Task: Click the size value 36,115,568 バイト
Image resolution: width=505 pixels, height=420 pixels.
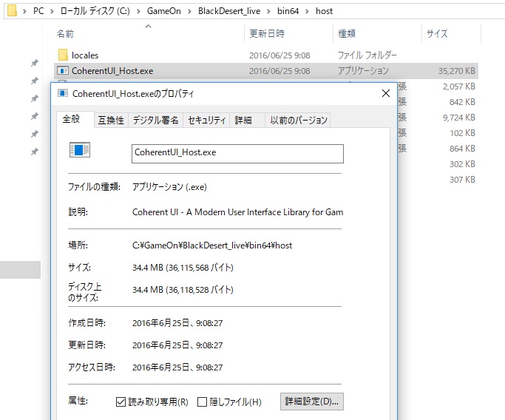Action: (183, 268)
